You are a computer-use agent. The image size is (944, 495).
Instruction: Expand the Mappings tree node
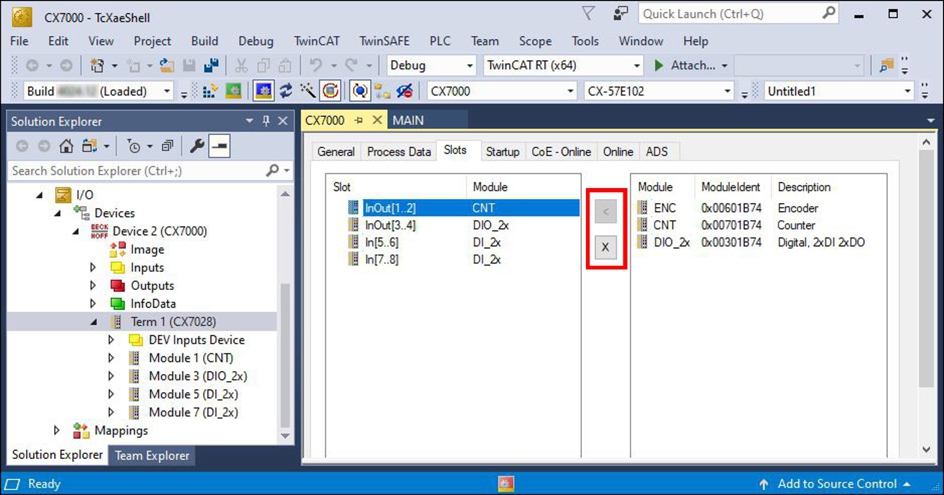pos(57,430)
